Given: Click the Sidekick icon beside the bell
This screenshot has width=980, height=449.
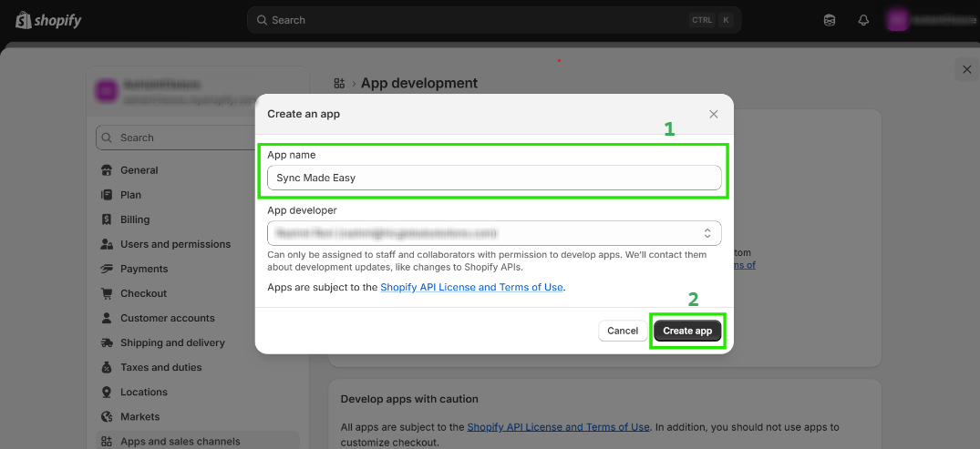Looking at the screenshot, I should pyautogui.click(x=830, y=20).
